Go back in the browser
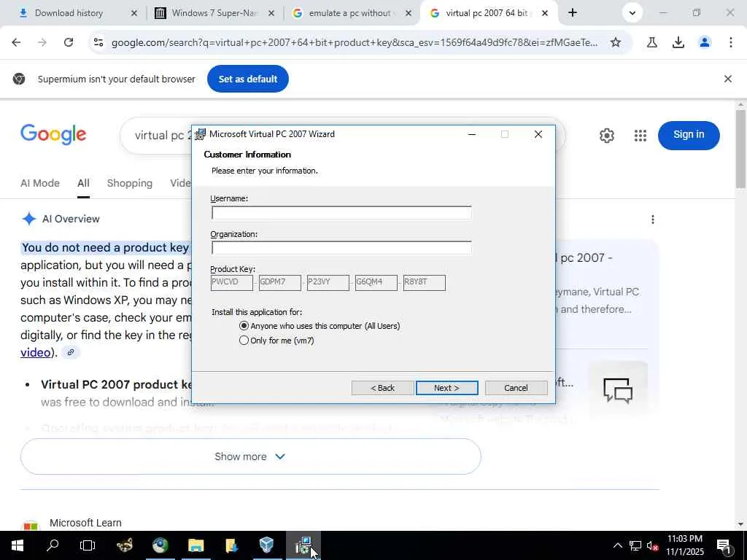This screenshot has width=747, height=560. 16,42
